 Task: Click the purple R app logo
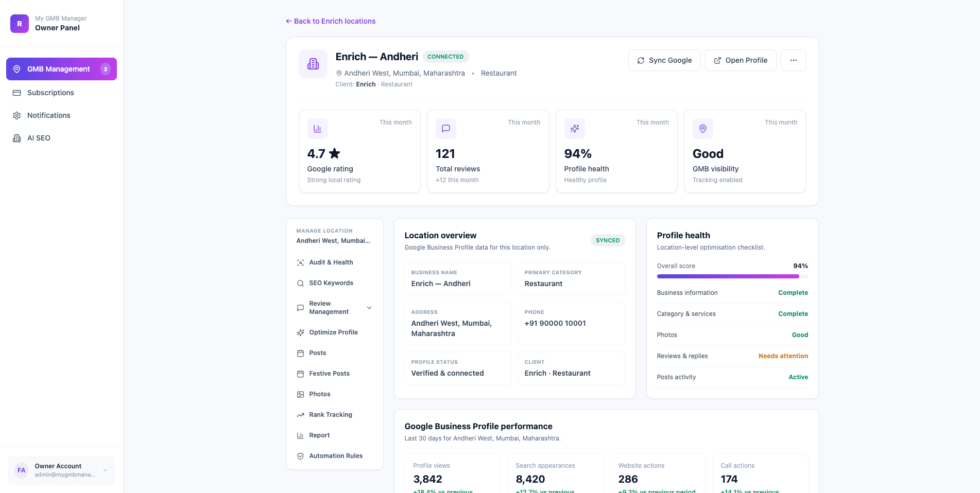point(20,24)
